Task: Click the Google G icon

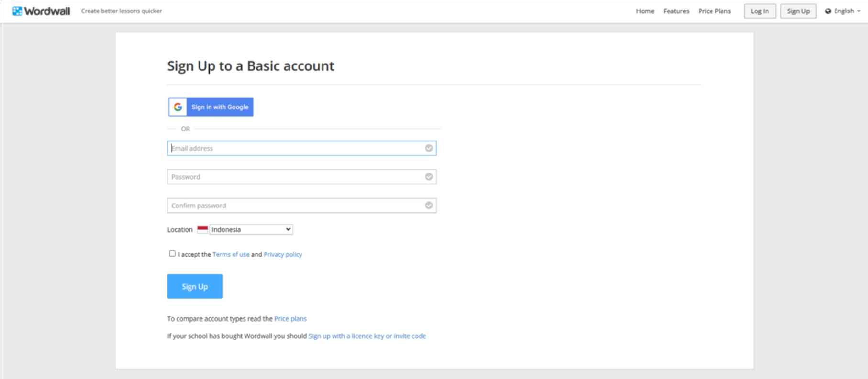Action: (178, 107)
